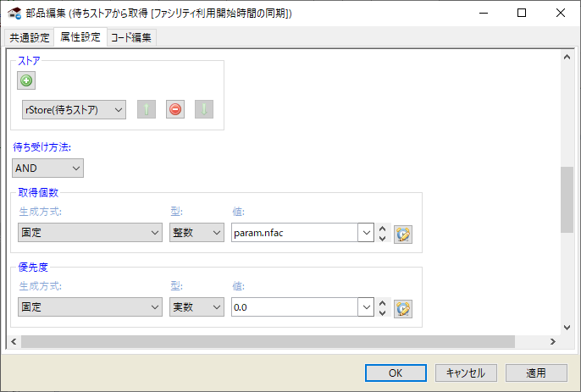Switch to the 共通設定 tab

pos(29,37)
